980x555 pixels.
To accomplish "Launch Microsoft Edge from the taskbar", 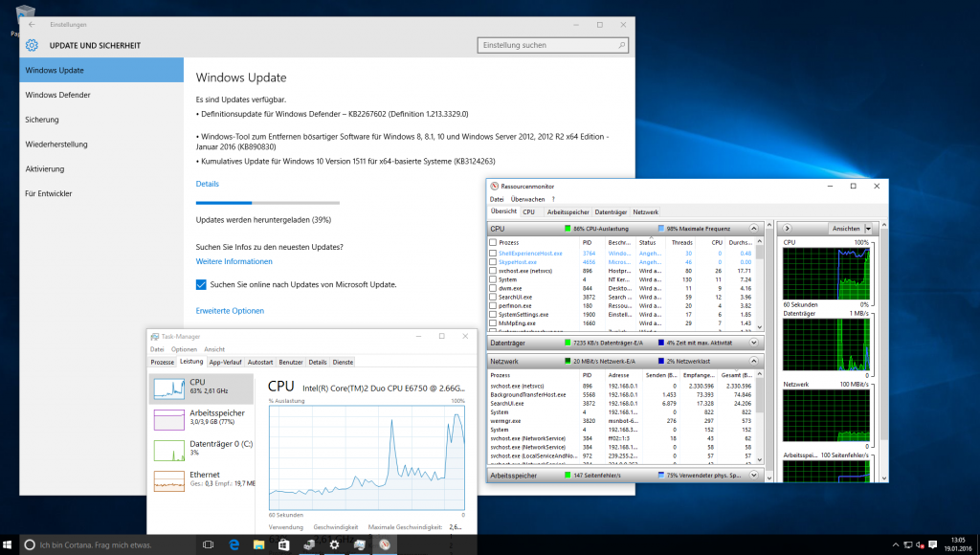I will (x=234, y=545).
